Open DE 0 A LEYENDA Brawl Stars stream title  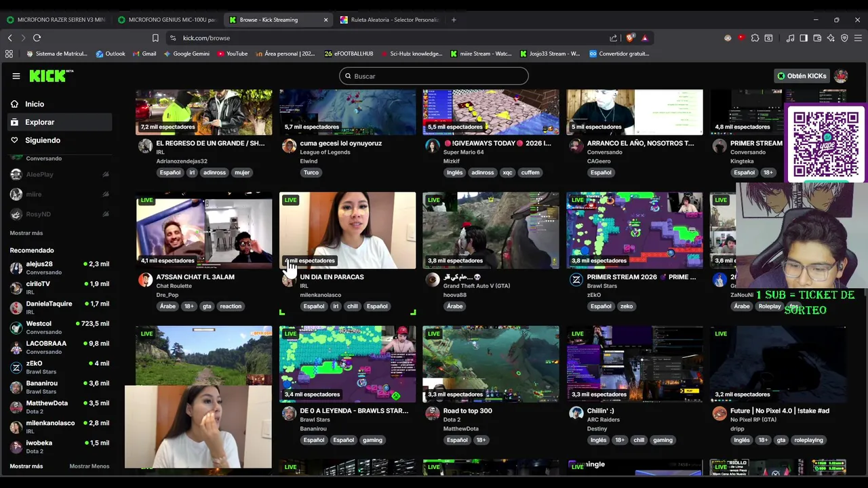(x=354, y=411)
